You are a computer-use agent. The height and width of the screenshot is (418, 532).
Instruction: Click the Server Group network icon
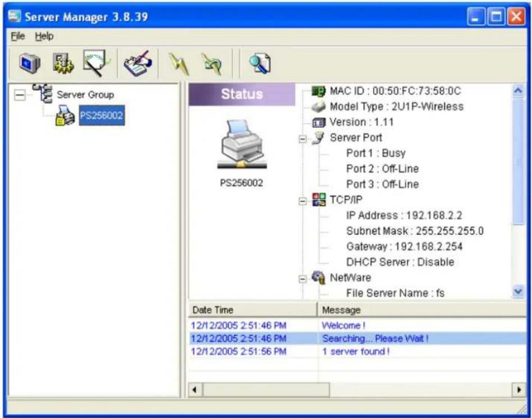[43, 93]
